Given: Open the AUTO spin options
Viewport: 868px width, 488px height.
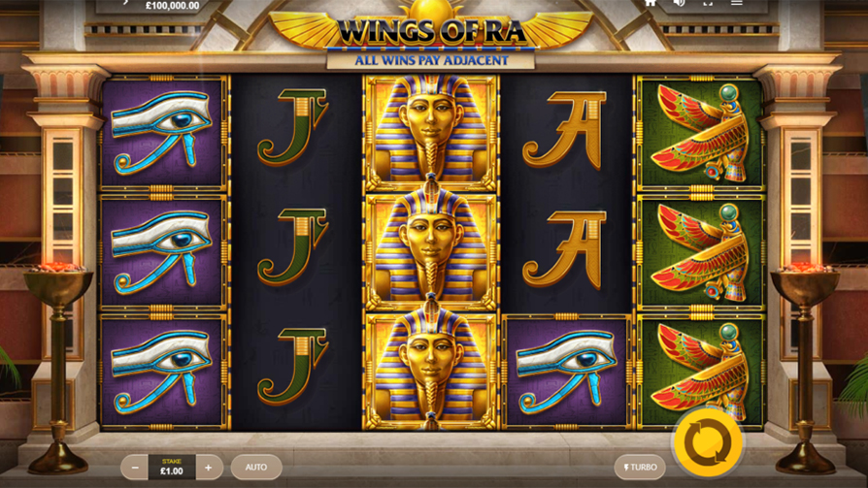Looking at the screenshot, I should [x=256, y=468].
